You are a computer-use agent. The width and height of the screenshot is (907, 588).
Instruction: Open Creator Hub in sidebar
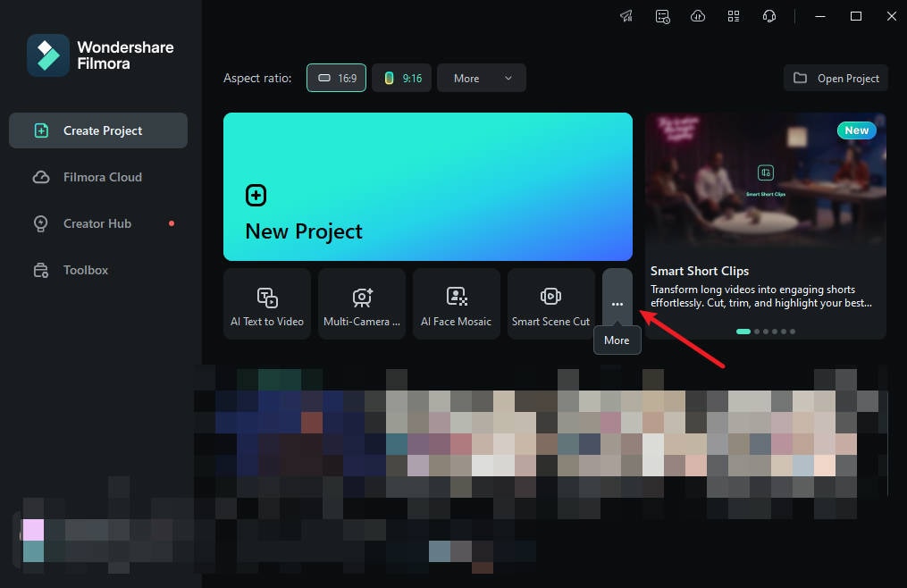(x=98, y=223)
